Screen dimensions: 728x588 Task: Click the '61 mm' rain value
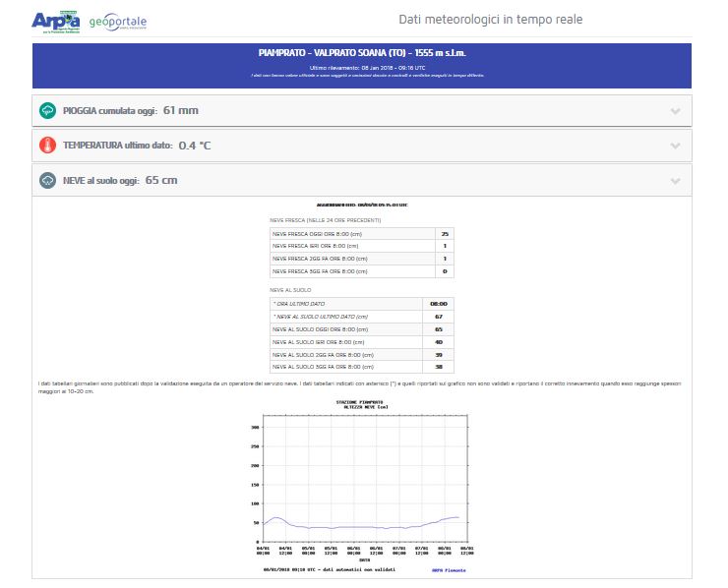click(x=181, y=110)
